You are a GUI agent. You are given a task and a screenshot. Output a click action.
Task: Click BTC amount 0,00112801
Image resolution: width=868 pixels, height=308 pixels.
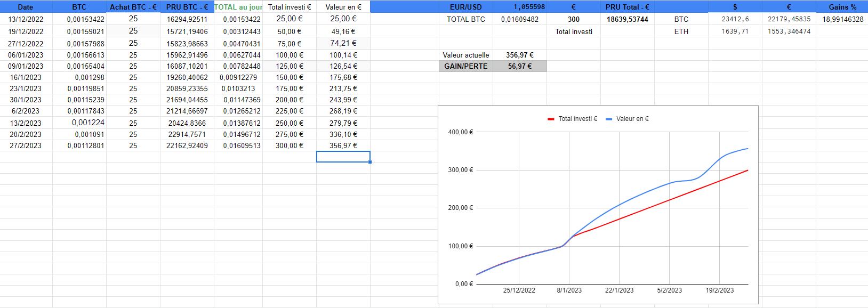(79, 145)
